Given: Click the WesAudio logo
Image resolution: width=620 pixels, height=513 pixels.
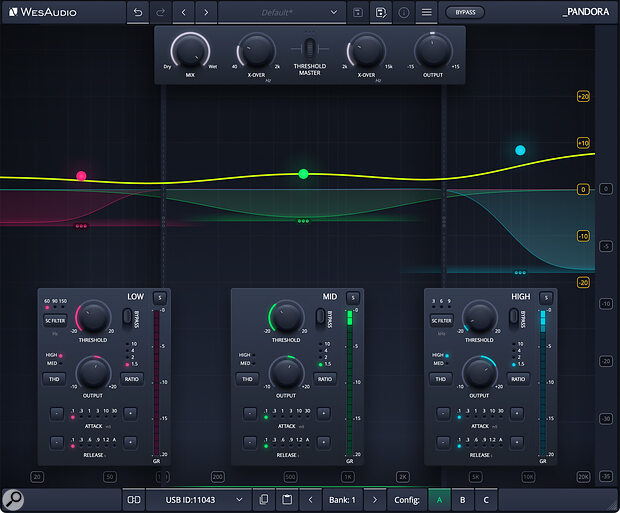Looking at the screenshot, I should click(43, 12).
